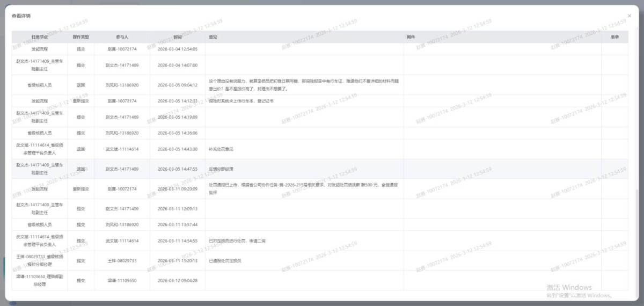This screenshot has width=644, height=306.
Task: Select participant 王烨-08029733
Action: point(122,260)
